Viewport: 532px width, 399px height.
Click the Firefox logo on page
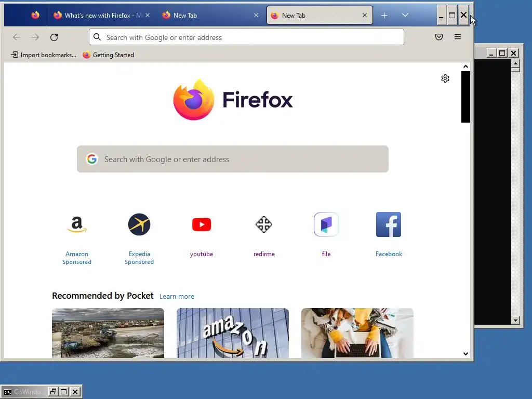(x=233, y=100)
